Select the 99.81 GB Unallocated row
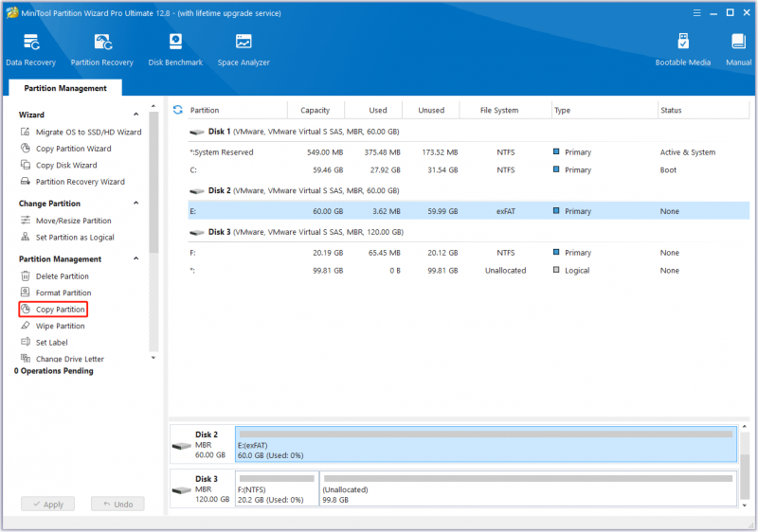Viewport: 758px width, 532px height. pyautogui.click(x=468, y=271)
